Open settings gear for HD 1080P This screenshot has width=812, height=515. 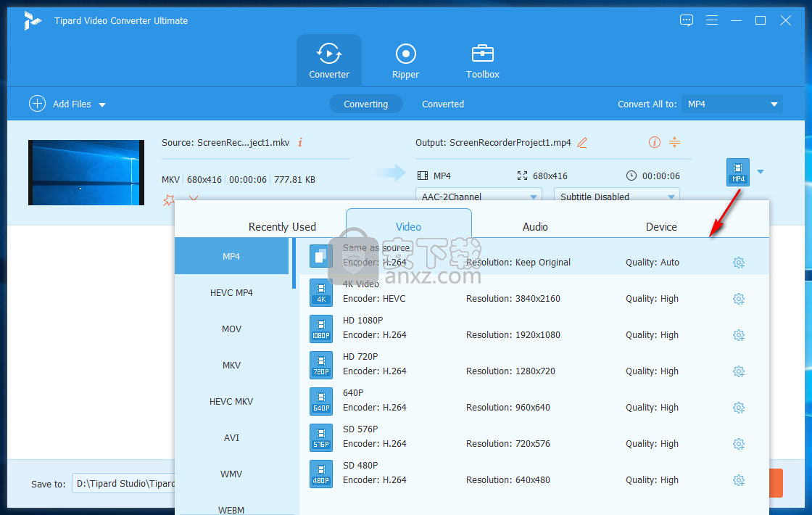(x=739, y=335)
